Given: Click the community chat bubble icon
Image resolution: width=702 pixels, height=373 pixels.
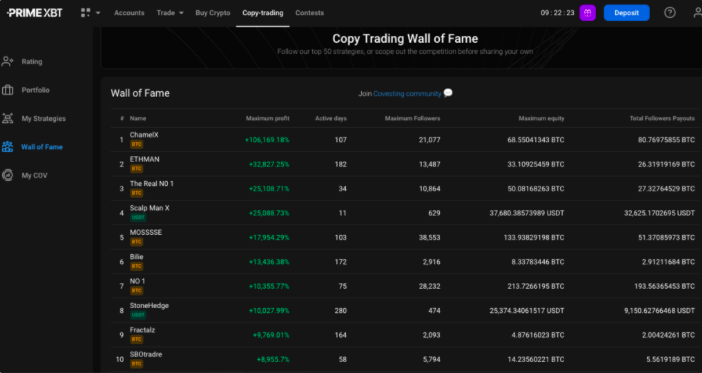Looking at the screenshot, I should 448,93.
